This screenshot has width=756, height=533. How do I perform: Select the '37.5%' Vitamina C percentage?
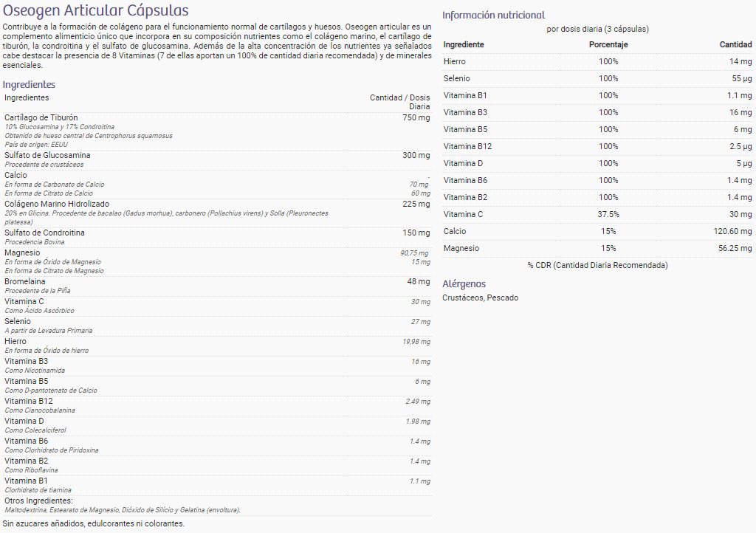608,214
